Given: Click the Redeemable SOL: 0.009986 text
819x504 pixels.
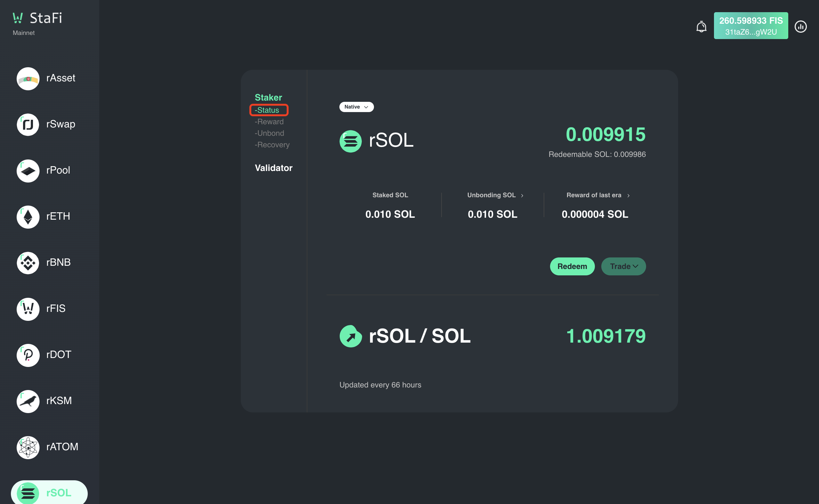Looking at the screenshot, I should (x=597, y=154).
